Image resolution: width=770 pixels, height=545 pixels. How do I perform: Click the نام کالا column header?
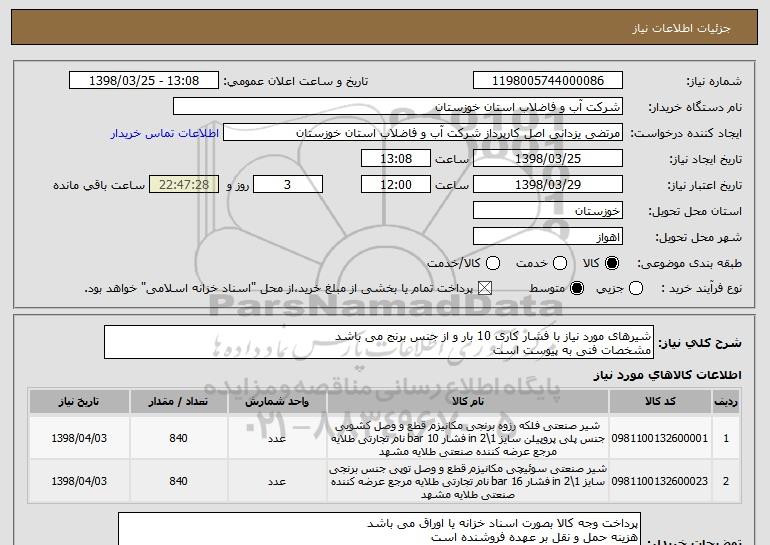[x=468, y=402]
